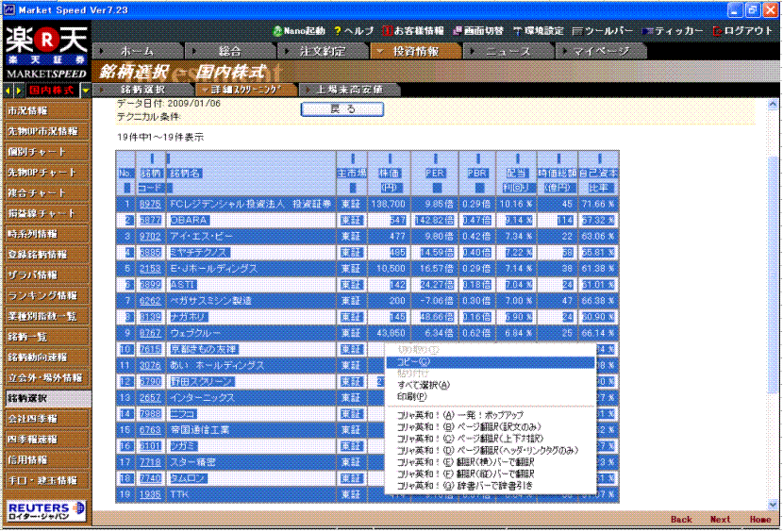Open stock code link 6877 for OBARA
This screenshot has width=783, height=532.
pos(150,221)
